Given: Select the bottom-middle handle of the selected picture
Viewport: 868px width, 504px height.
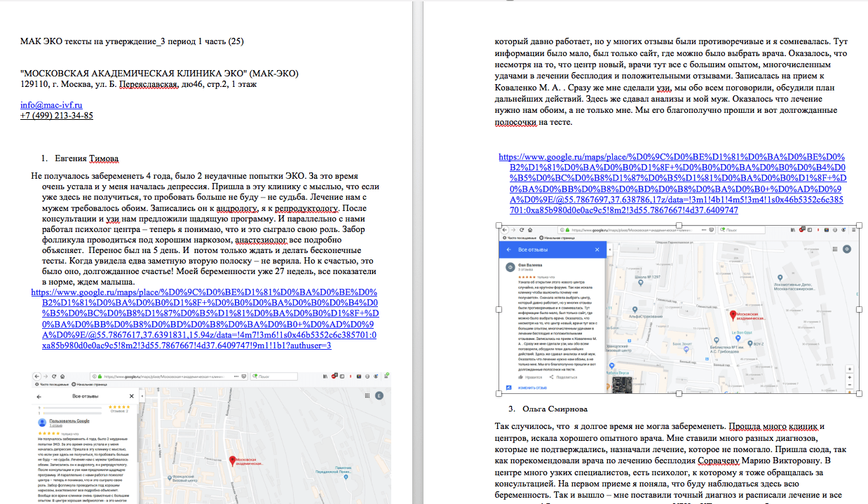Looking at the screenshot, I should [679, 393].
